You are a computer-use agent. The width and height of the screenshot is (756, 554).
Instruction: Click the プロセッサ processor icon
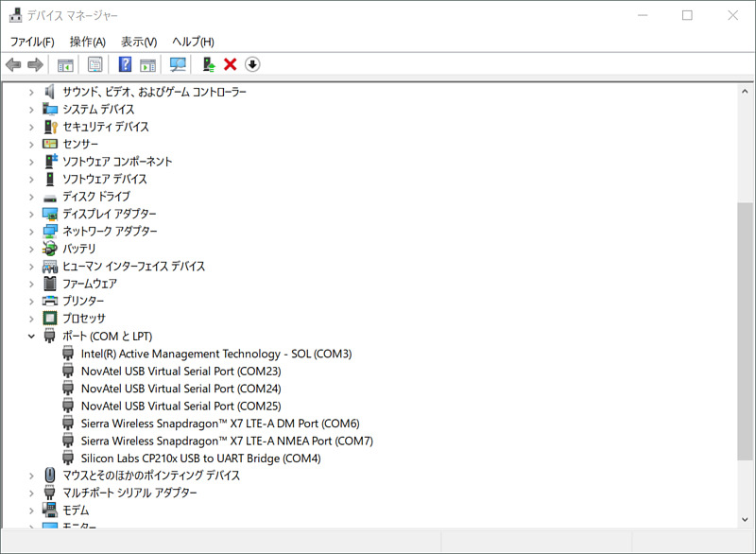point(50,319)
